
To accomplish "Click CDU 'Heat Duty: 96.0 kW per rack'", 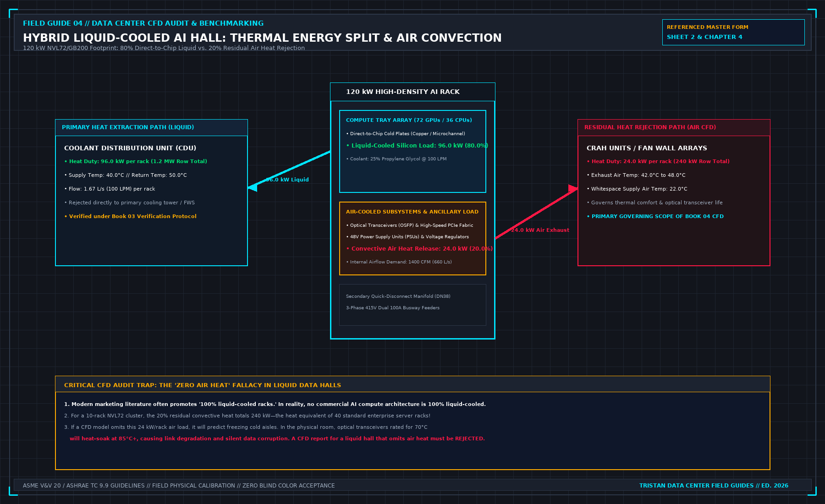I will pyautogui.click(x=136, y=161).
